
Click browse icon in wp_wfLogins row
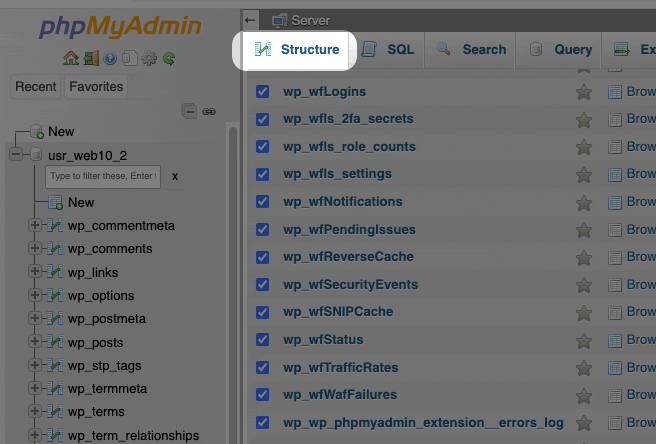615,92
